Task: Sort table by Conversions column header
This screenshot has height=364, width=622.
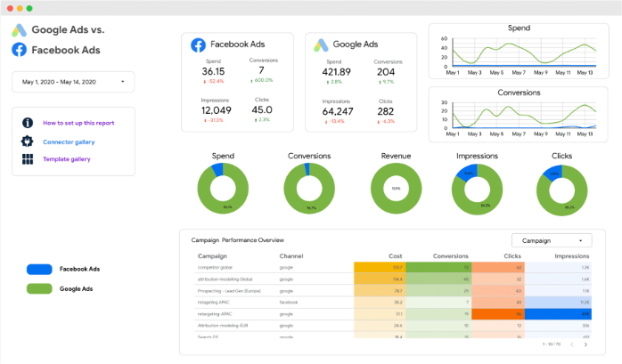Action: 451,256
